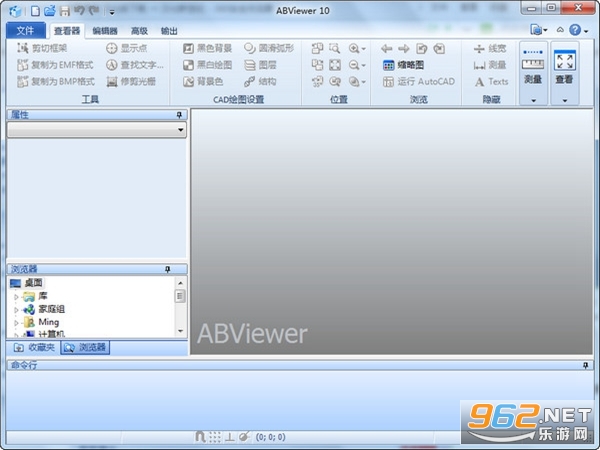Open the 属性 properties combo box
600x450 pixels.
(x=97, y=130)
